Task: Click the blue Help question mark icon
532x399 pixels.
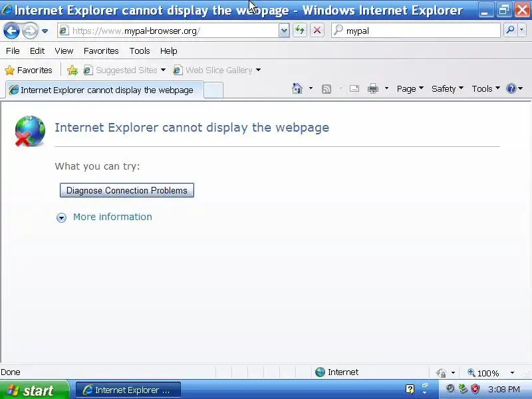Action: coord(511,88)
